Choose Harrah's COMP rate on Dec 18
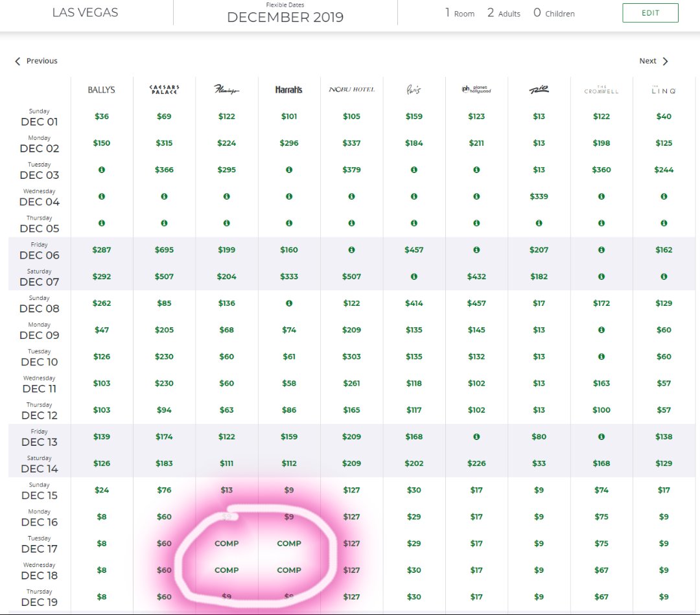The image size is (700, 615). click(289, 570)
